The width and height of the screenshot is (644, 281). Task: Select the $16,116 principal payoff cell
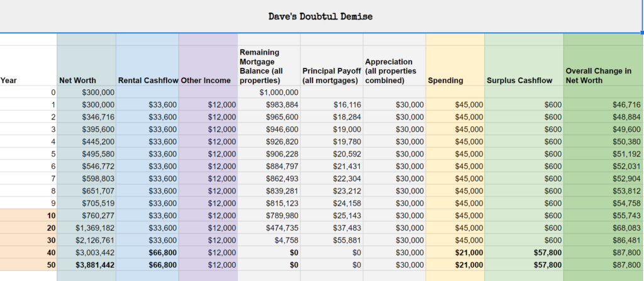347,104
